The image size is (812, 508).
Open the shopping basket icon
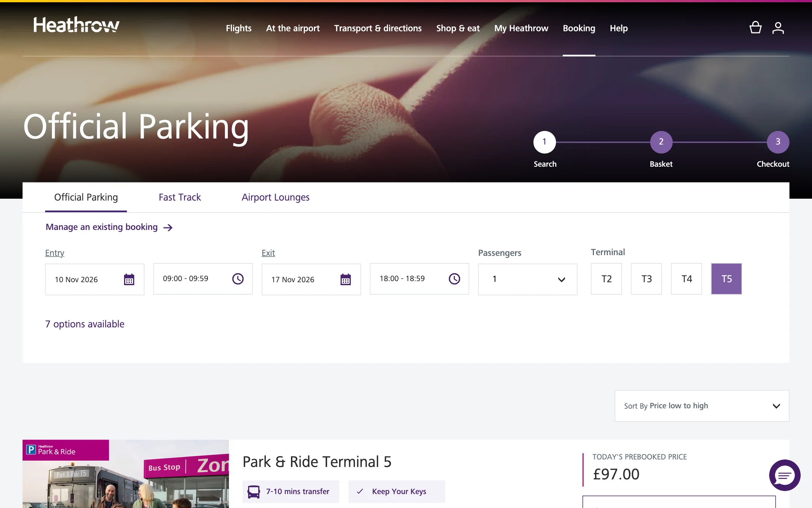point(755,27)
